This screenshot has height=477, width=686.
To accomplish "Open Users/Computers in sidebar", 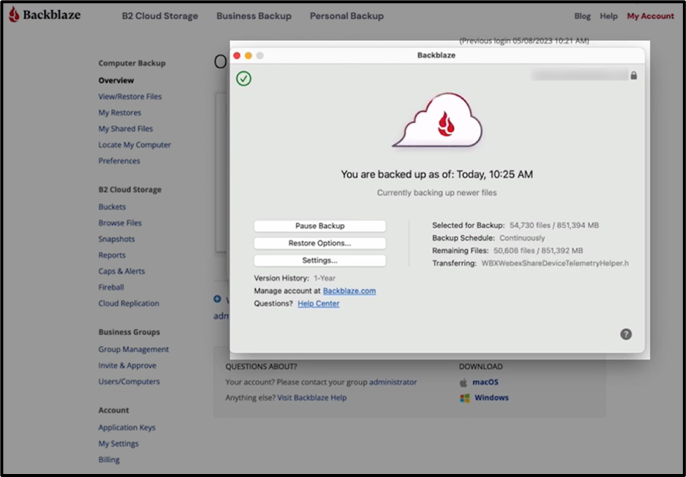I will [129, 382].
